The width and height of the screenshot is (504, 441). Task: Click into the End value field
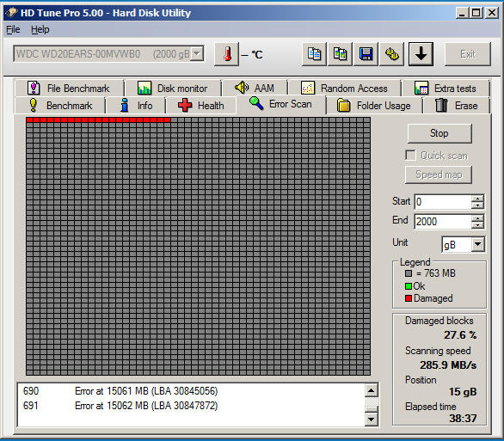(x=443, y=222)
